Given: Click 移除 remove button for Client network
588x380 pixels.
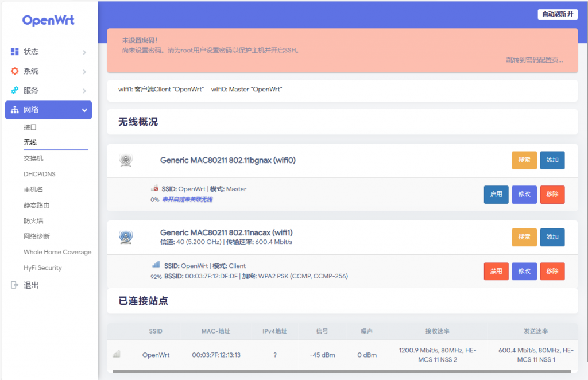Looking at the screenshot, I should (552, 271).
